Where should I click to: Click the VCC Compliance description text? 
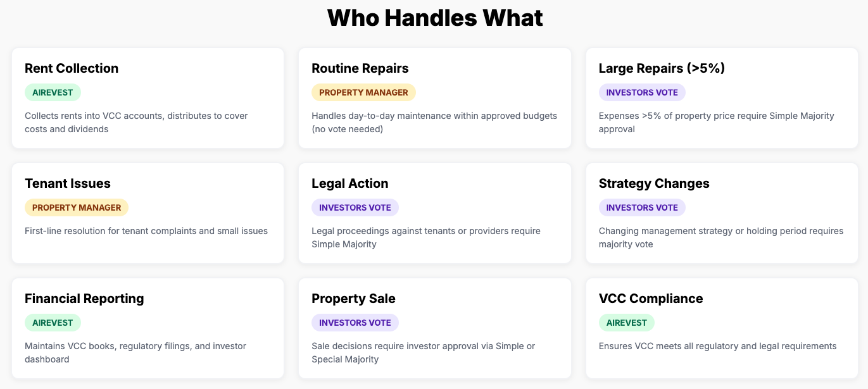(x=717, y=346)
